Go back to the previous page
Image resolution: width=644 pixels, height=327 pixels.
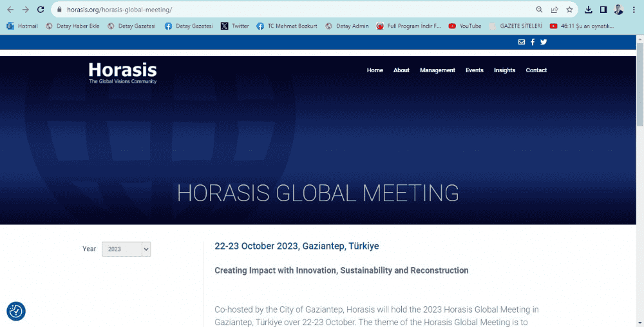[10, 10]
